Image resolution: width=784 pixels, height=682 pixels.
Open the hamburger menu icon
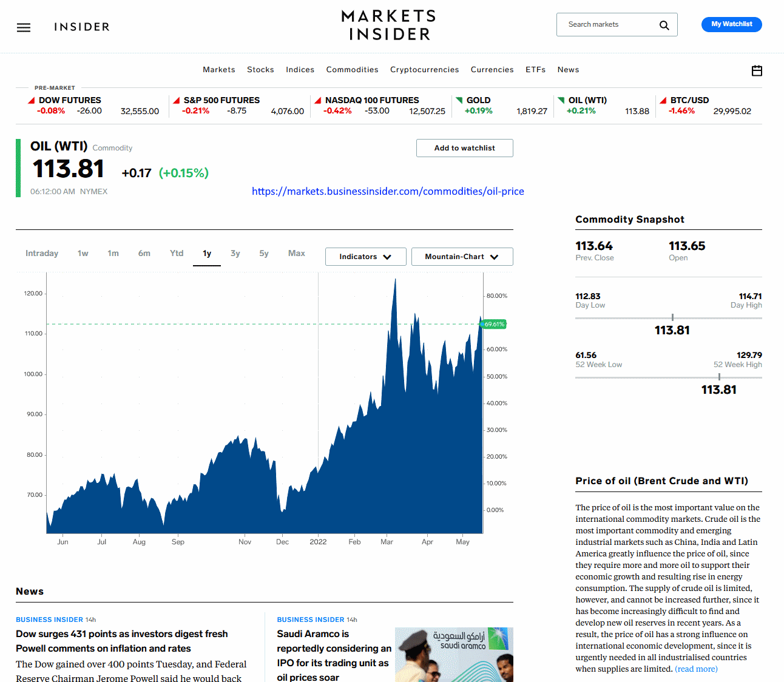tap(24, 27)
